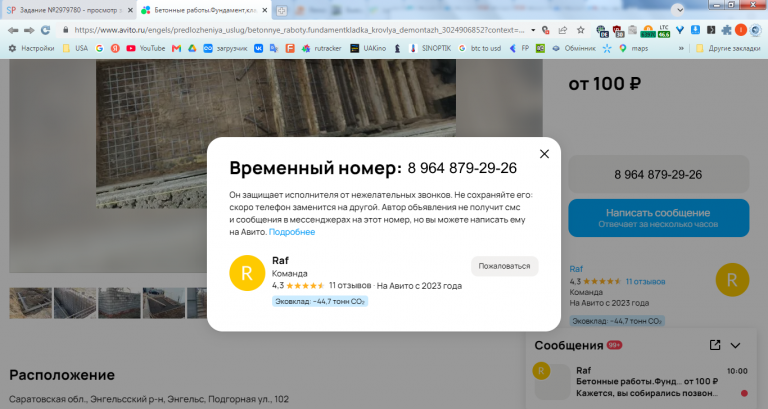The width and height of the screenshot is (768, 409).
Task: Open the VK bookmark icon
Action: tap(259, 48)
